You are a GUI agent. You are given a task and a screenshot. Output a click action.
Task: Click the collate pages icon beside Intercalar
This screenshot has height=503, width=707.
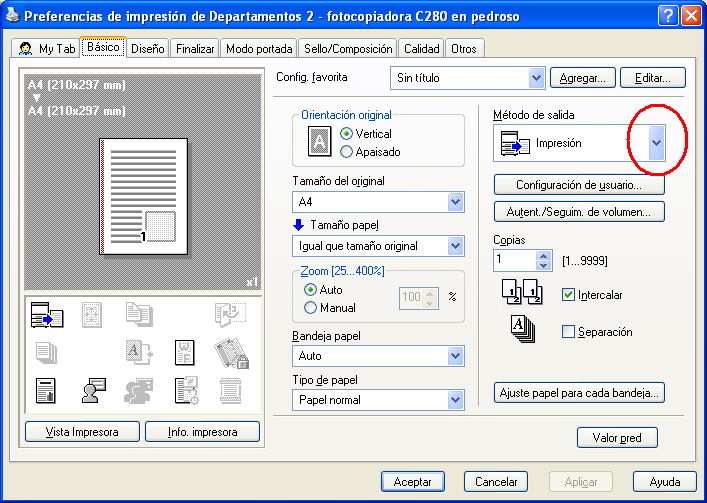pos(522,292)
